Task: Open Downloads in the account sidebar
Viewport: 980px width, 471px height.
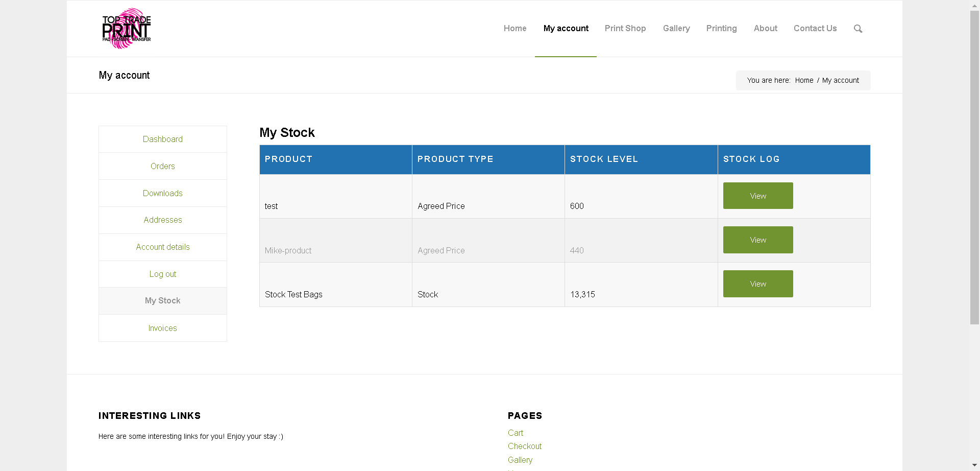Action: tap(163, 193)
